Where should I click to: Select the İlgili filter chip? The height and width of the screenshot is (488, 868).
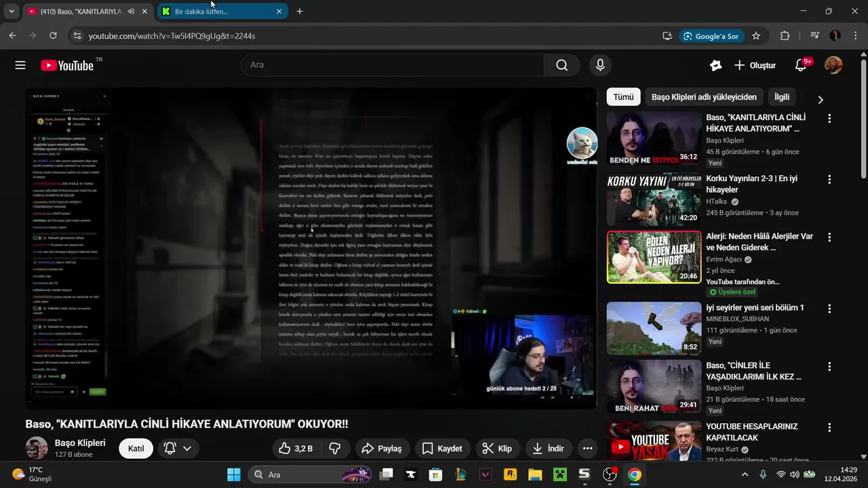click(782, 97)
